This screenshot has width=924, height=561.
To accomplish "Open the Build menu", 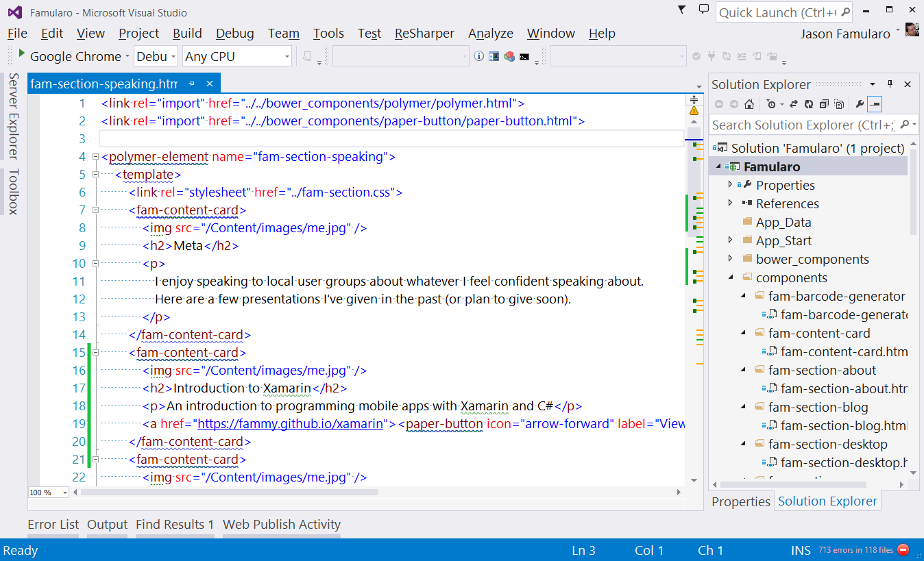I will pyautogui.click(x=187, y=33).
